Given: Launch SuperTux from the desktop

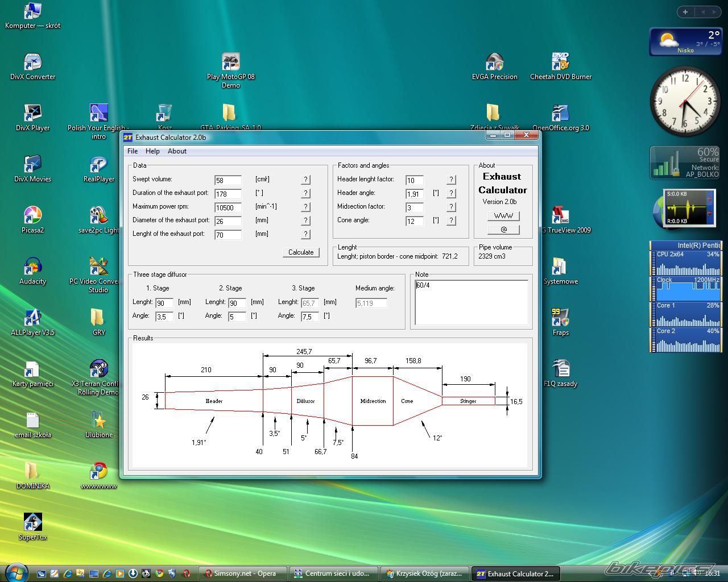Looking at the screenshot, I should [32, 527].
